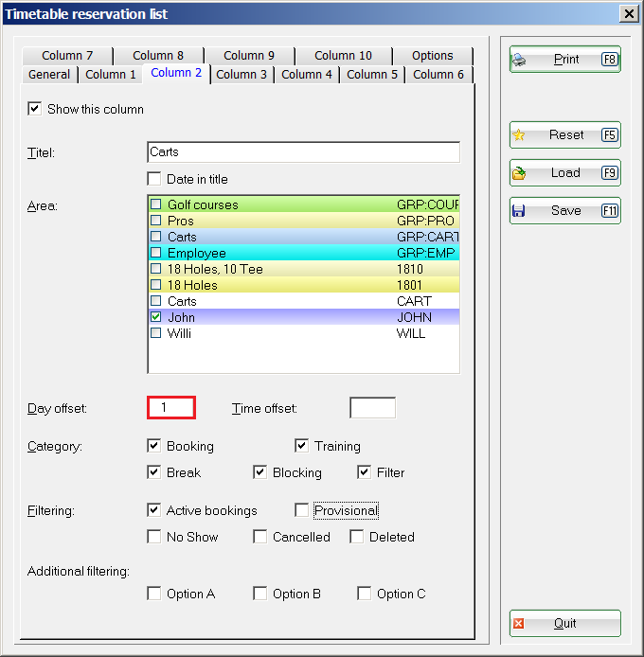Click the red X icon on Quit button
The image size is (644, 657).
point(519,624)
